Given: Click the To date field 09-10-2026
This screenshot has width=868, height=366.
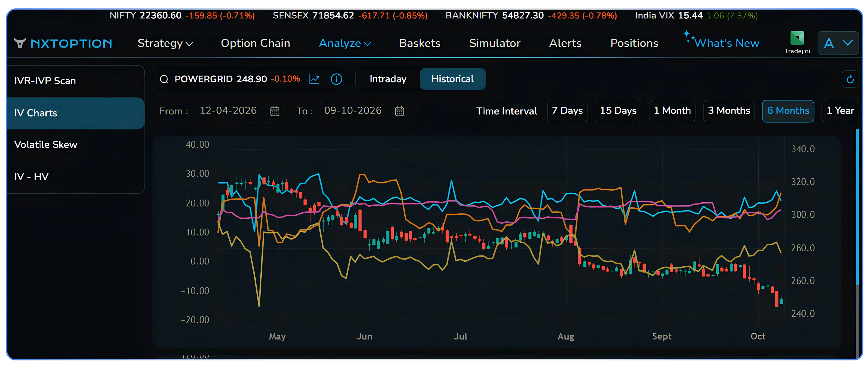Looking at the screenshot, I should pyautogui.click(x=363, y=111).
